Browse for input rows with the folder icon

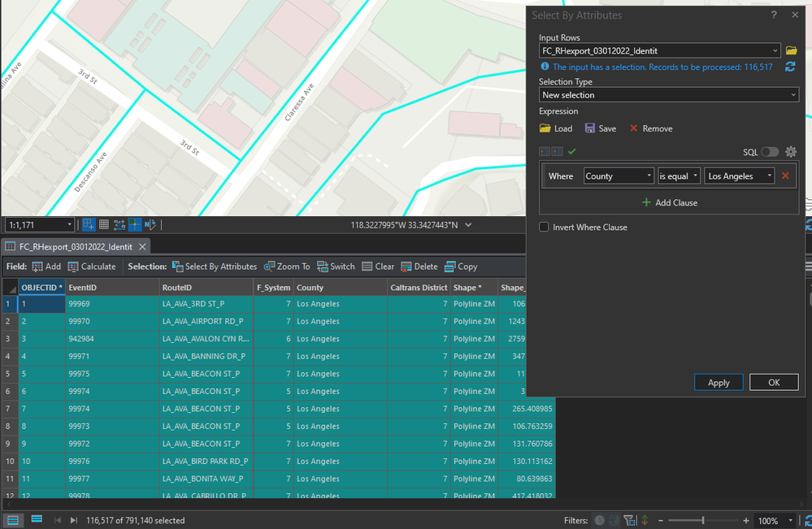tap(791, 50)
